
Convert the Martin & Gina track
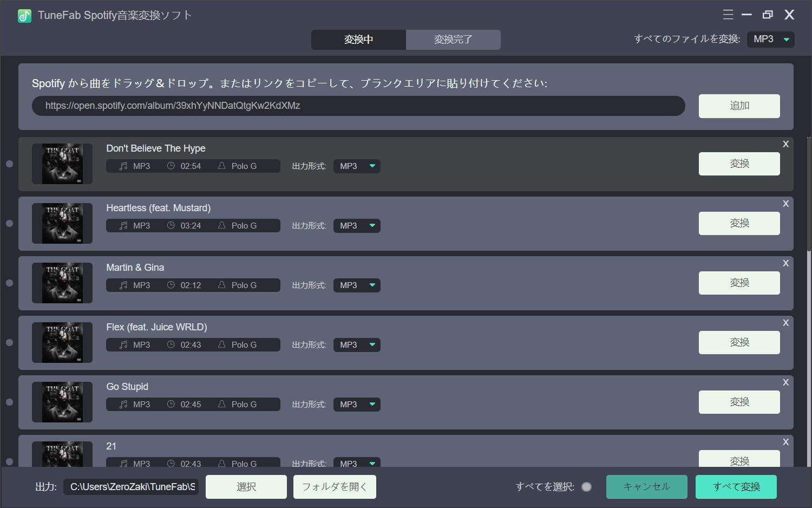tap(739, 283)
